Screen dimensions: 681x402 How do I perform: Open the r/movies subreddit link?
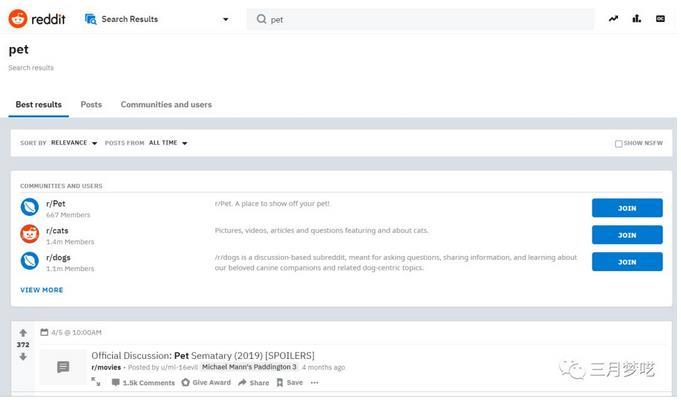(x=106, y=367)
